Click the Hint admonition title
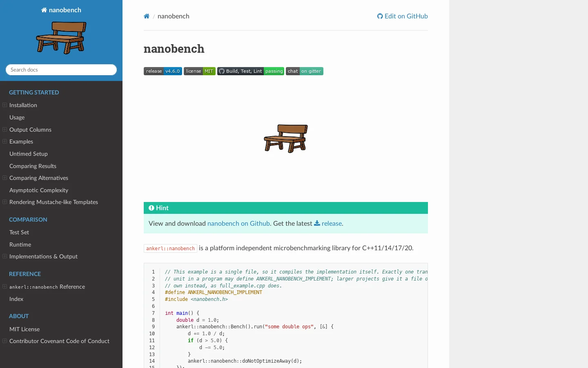588x368 pixels. pyautogui.click(x=286, y=208)
